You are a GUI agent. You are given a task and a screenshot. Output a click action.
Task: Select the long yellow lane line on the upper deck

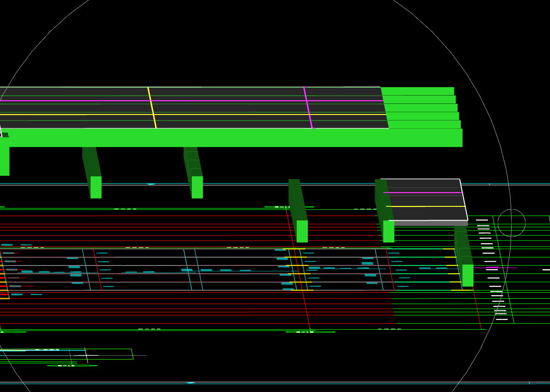tap(193, 114)
